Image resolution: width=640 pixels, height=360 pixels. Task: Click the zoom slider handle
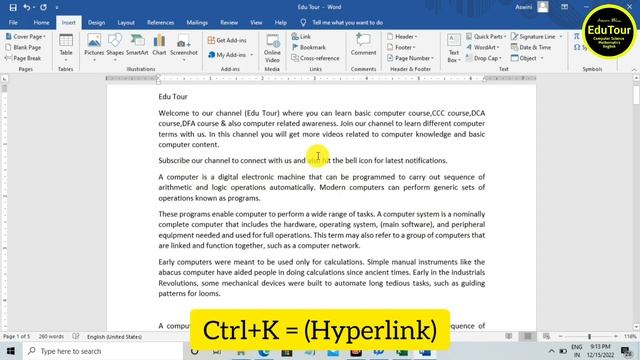[x=589, y=336]
